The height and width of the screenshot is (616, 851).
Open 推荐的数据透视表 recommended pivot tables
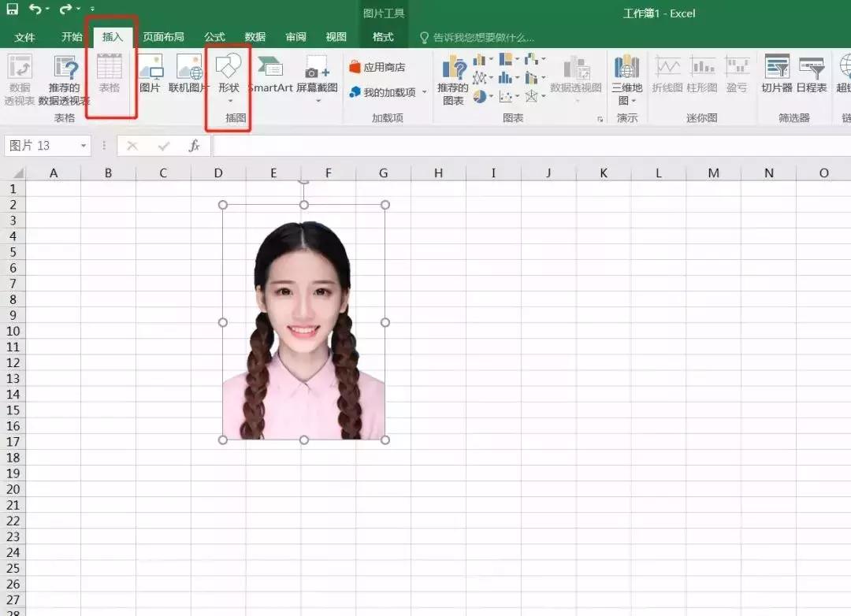[65, 80]
